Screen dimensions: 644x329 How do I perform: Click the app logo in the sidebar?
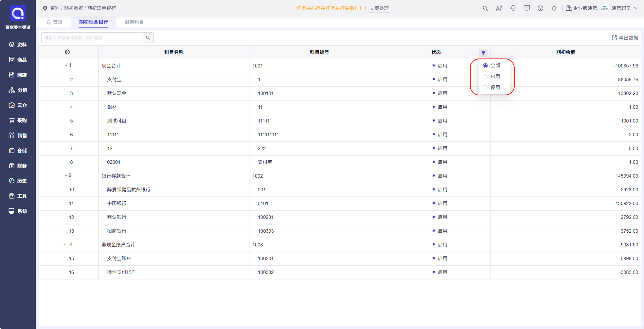click(x=18, y=13)
